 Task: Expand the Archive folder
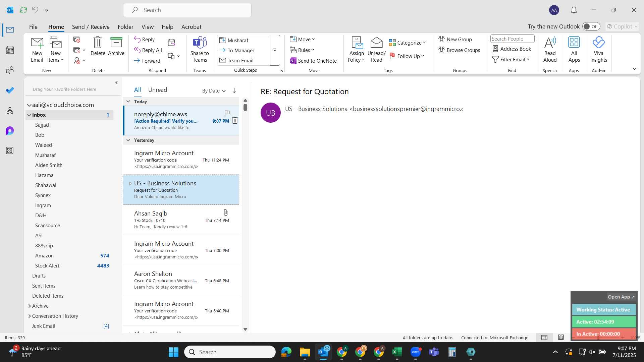pos(30,306)
